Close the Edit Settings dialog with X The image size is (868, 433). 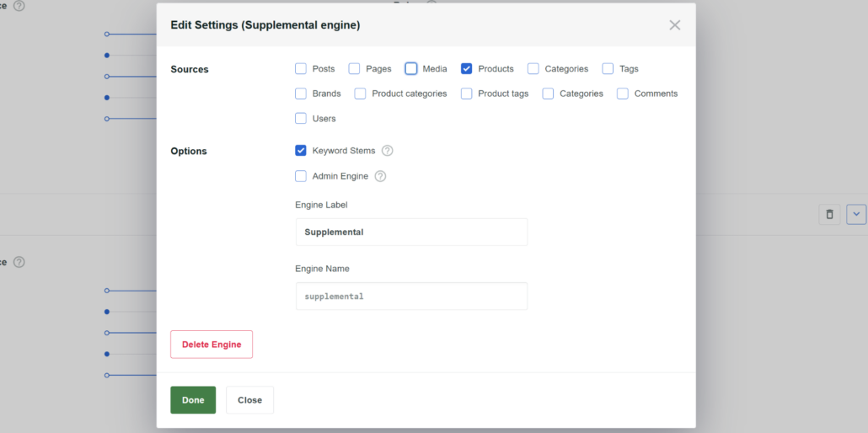click(x=674, y=25)
